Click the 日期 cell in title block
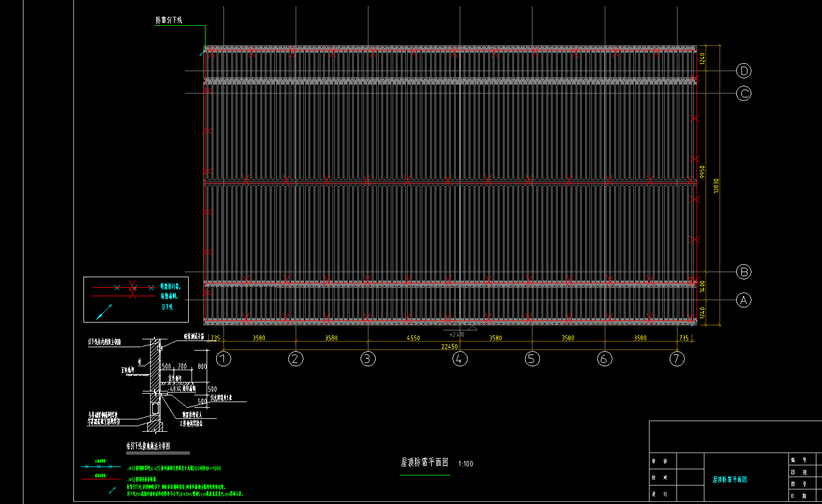 tap(800, 496)
